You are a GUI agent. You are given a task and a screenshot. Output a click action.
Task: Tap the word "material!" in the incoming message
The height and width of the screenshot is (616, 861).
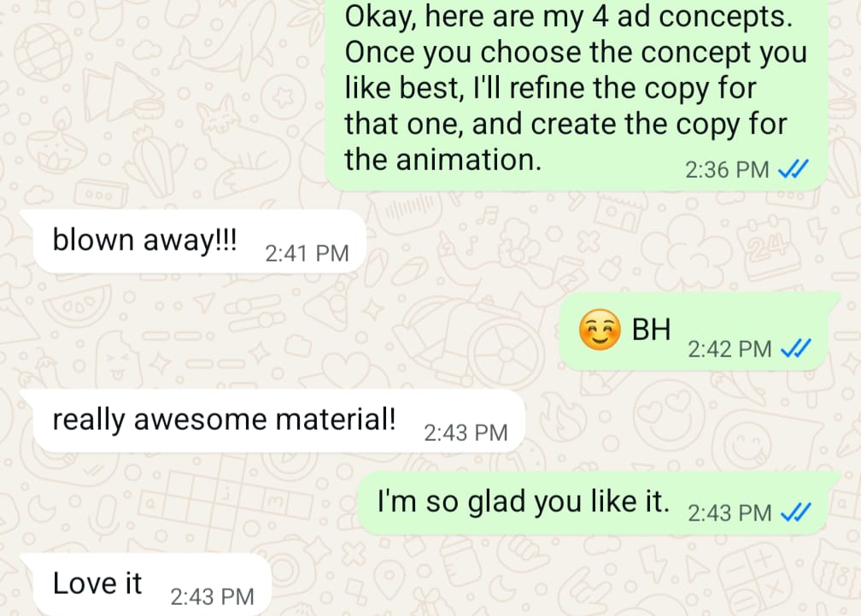[336, 419]
